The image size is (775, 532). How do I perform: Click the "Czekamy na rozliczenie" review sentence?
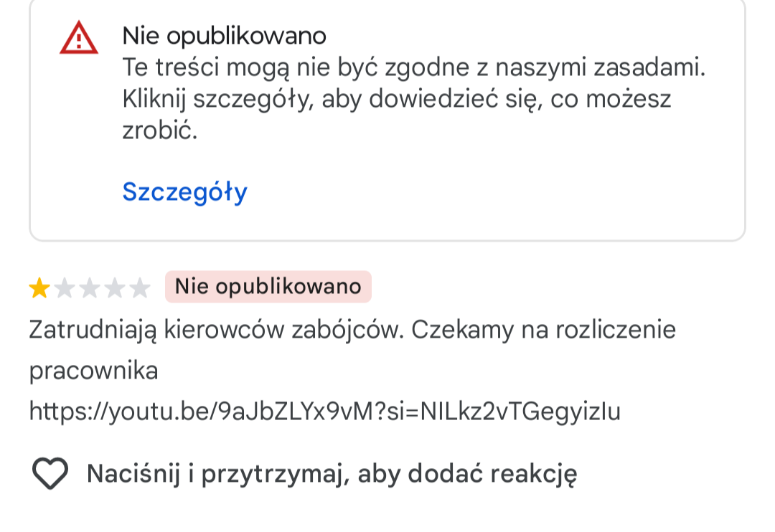coord(544,330)
